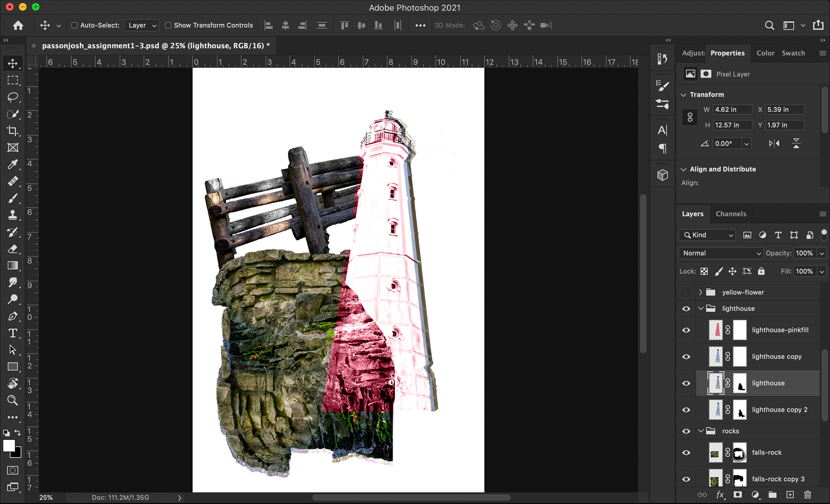Hide the lighthouse-pinkfill layer

(686, 330)
